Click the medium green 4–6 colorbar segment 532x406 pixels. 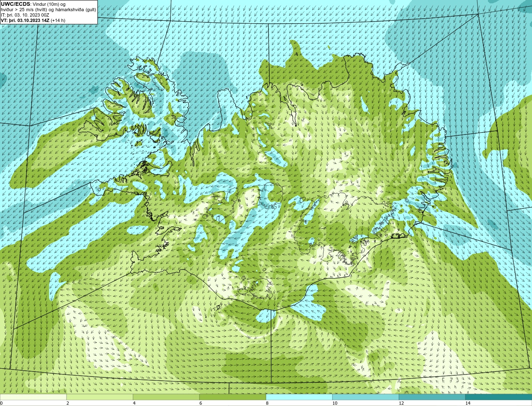166,397
